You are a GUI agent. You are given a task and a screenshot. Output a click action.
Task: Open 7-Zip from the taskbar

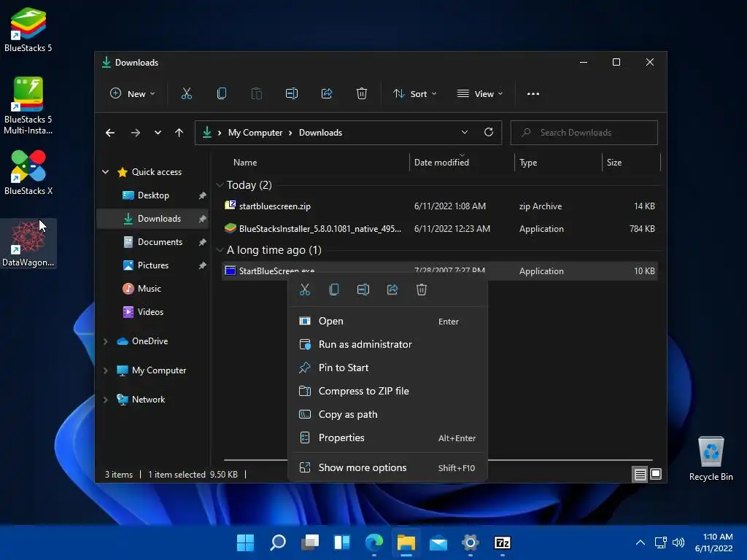click(503, 542)
